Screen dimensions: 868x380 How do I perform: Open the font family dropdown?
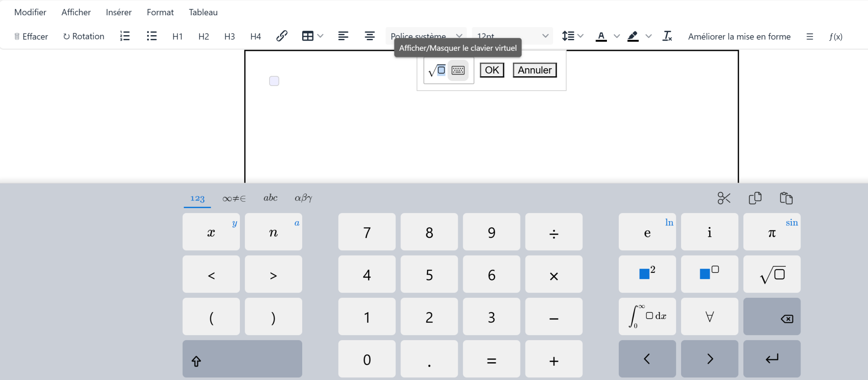tap(426, 36)
